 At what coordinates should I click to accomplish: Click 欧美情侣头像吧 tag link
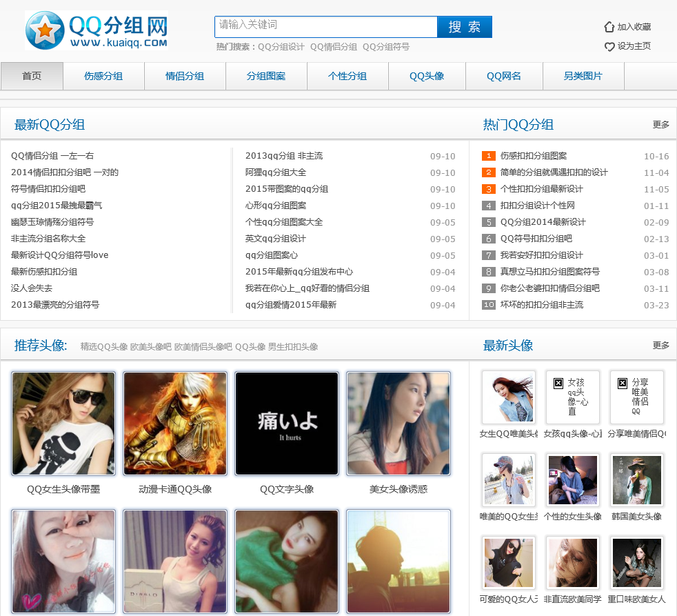[203, 347]
